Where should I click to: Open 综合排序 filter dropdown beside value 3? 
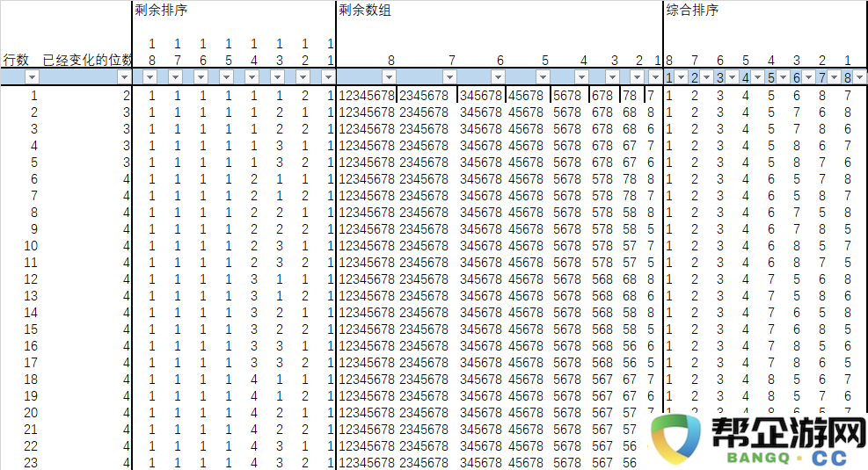[733, 77]
